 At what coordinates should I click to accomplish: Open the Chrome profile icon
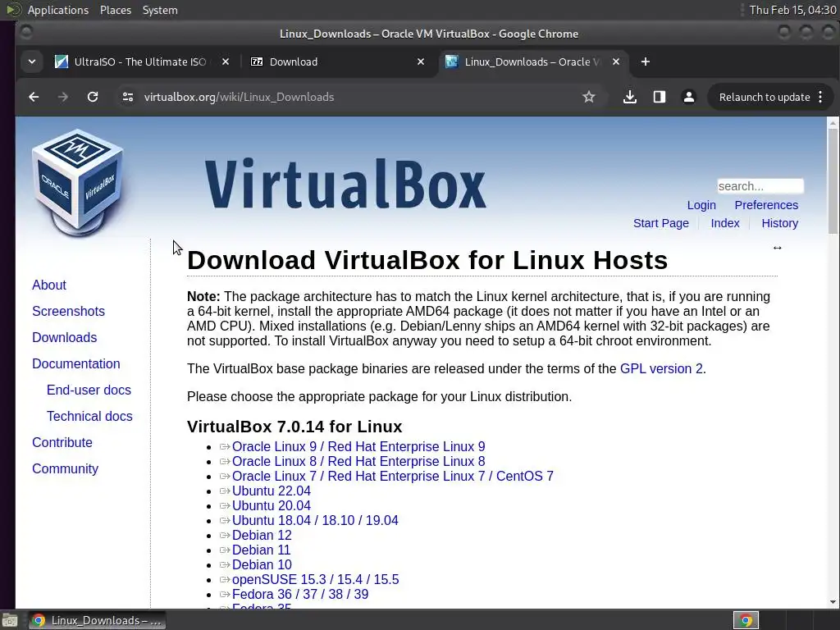tap(689, 97)
